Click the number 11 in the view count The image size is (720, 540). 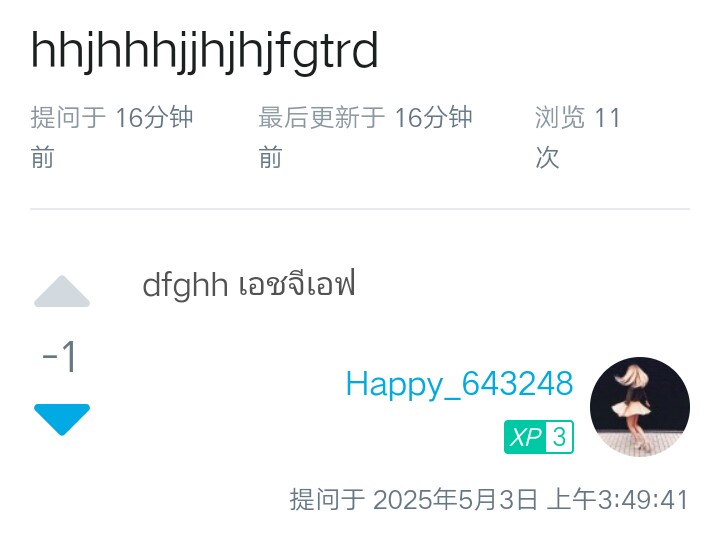click(x=607, y=118)
